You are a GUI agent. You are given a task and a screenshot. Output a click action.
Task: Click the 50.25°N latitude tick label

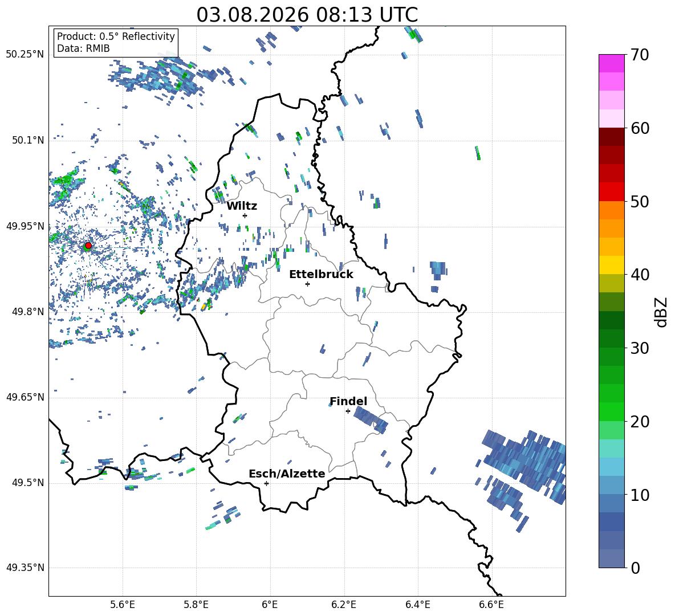pyautogui.click(x=25, y=55)
